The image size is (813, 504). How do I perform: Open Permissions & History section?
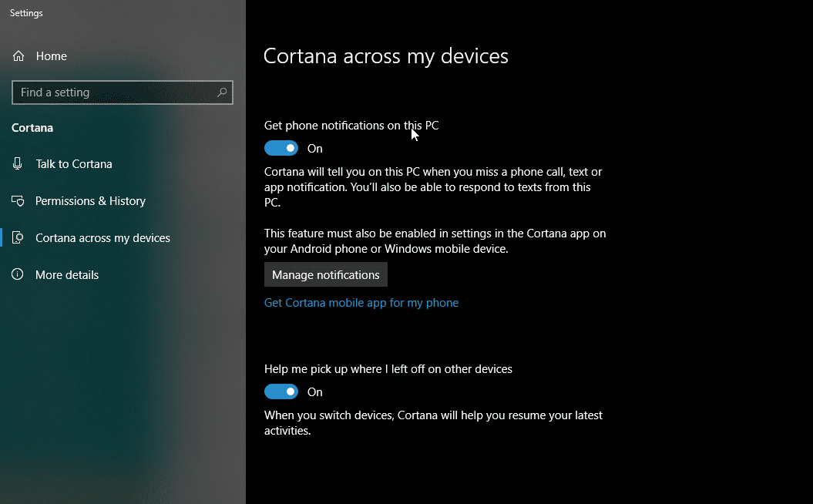(90, 200)
